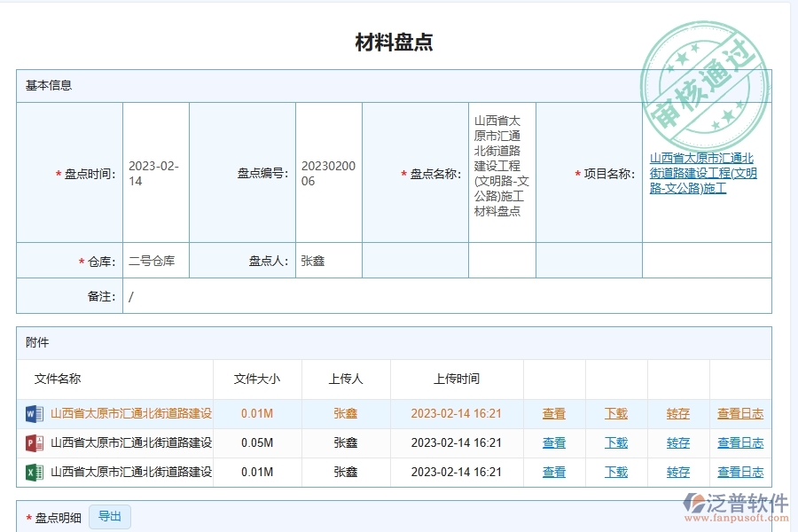查看 the first attachment

pyautogui.click(x=553, y=414)
